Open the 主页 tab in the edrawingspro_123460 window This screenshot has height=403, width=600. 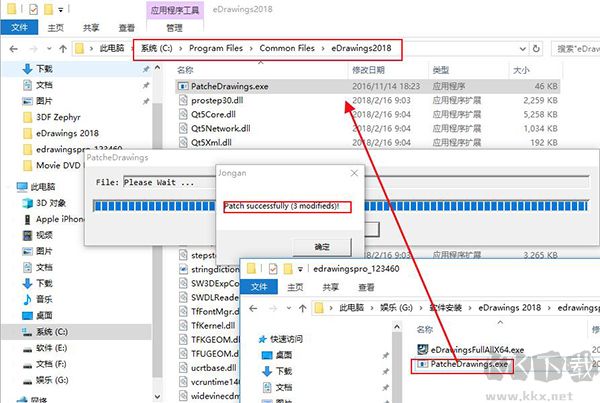295,287
